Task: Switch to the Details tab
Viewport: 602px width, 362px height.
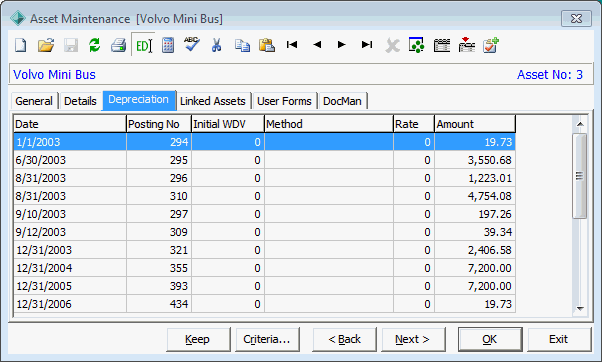Action: [80, 101]
